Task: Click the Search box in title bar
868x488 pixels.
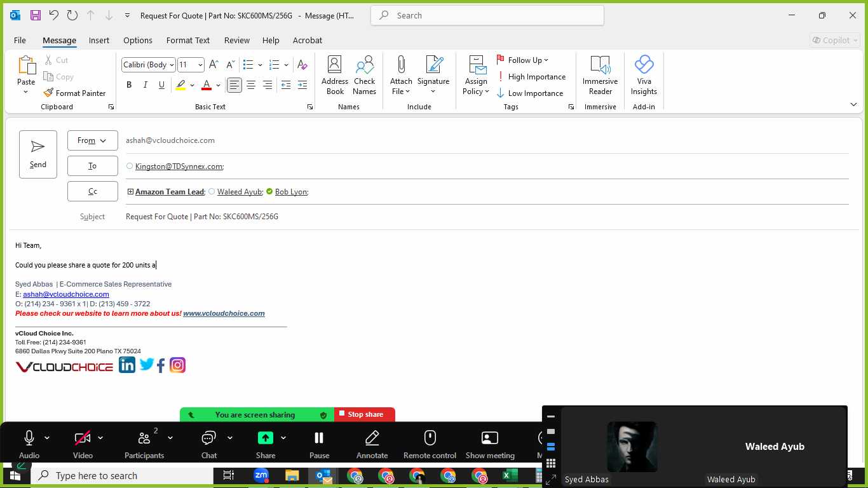Action: pyautogui.click(x=487, y=15)
